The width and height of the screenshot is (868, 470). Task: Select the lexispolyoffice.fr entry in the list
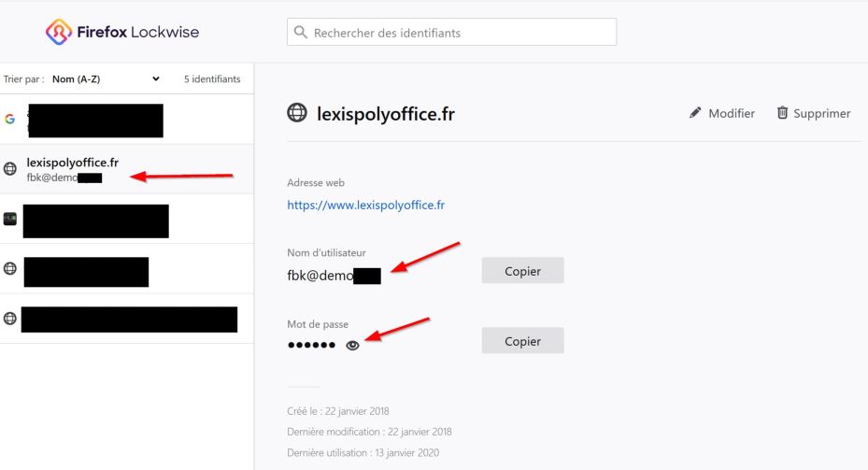coord(127,169)
